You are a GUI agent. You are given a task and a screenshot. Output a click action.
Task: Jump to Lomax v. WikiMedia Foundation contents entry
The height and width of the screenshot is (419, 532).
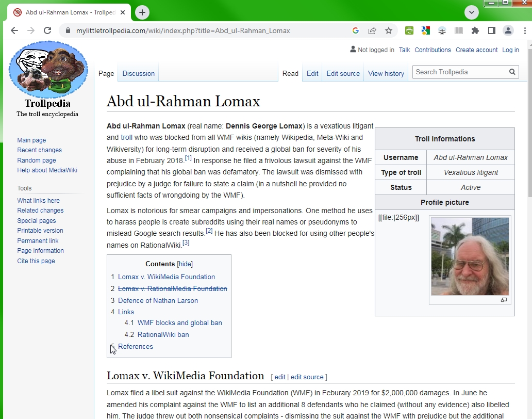pos(167,277)
